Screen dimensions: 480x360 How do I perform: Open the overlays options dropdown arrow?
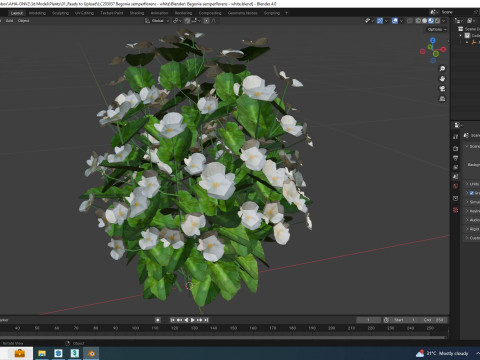point(401,21)
